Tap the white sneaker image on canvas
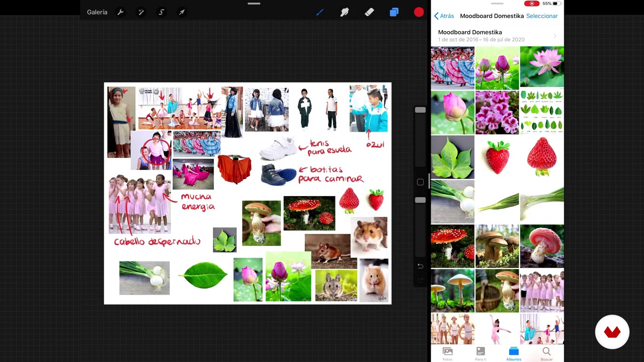The width and height of the screenshot is (644, 362). click(x=278, y=148)
